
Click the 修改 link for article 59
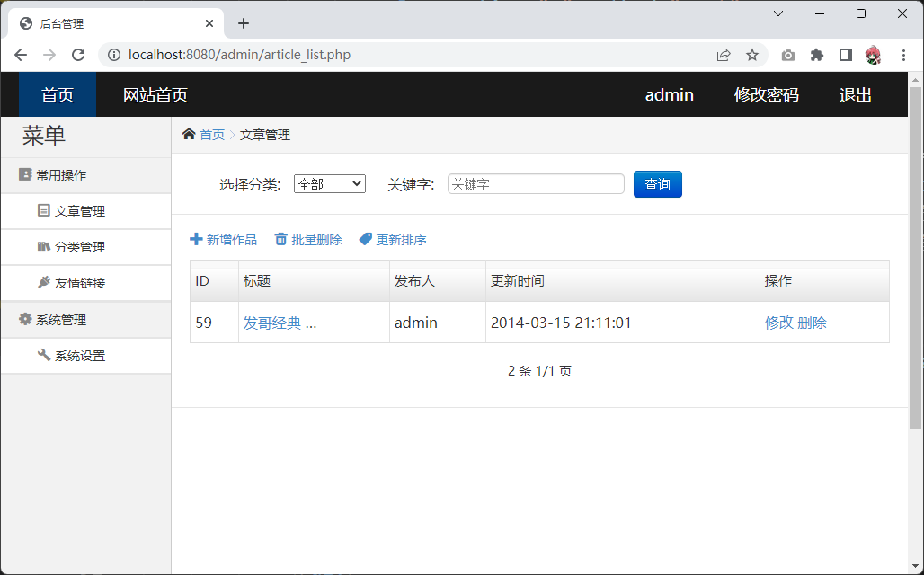(778, 323)
